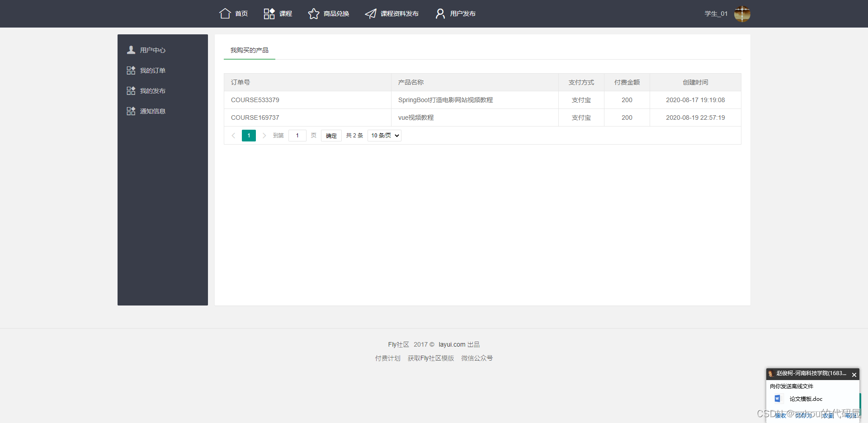Click the next page arrow in pagination
The height and width of the screenshot is (423, 868).
pos(264,135)
